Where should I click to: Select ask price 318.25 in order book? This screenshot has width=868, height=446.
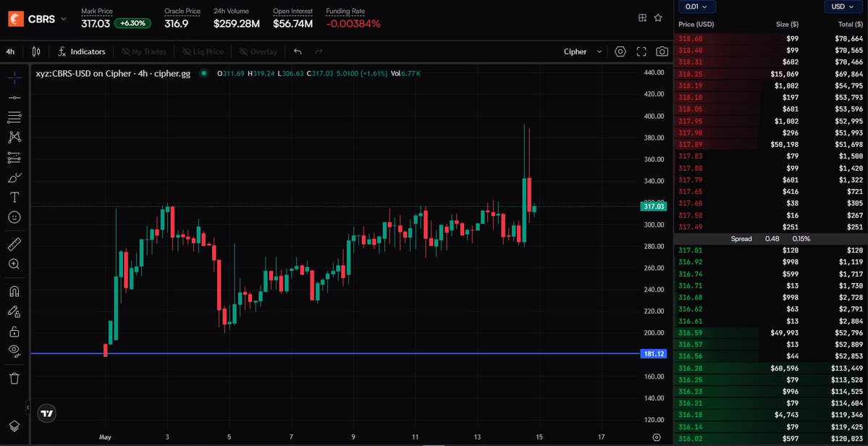[690, 74]
